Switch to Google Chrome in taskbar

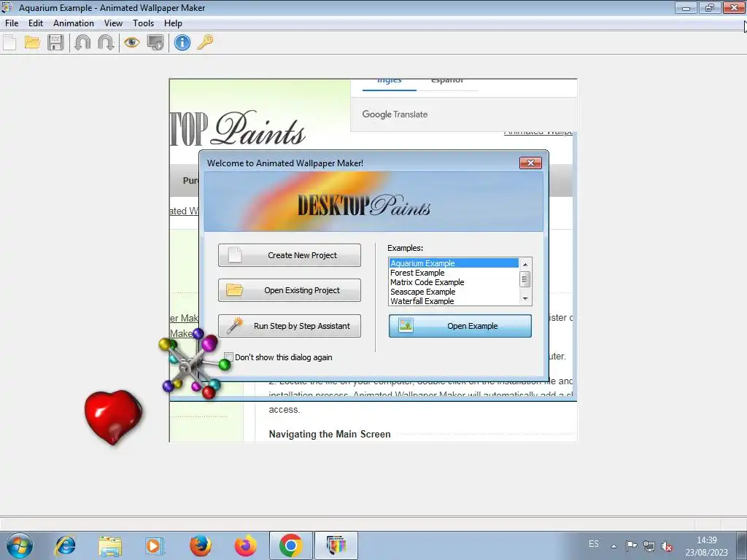click(x=290, y=545)
